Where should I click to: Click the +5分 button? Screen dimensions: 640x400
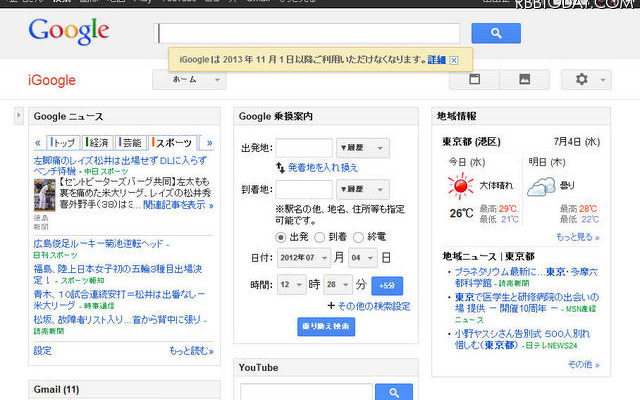387,286
